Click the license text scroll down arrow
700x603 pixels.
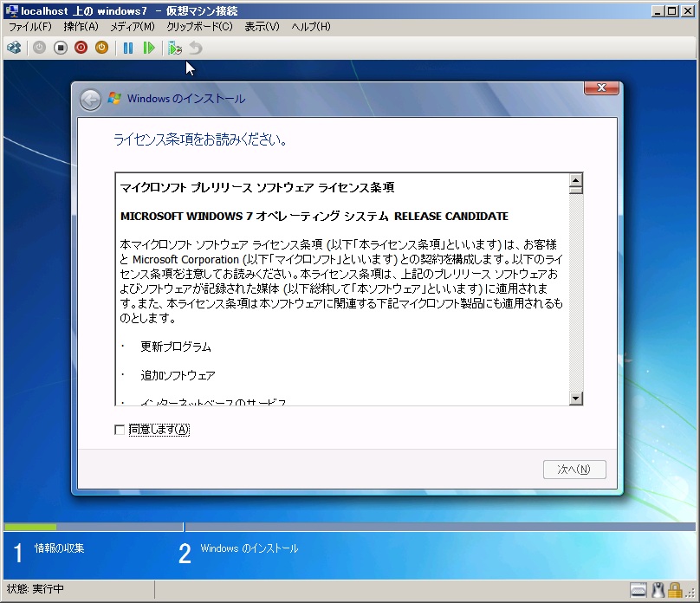(x=576, y=399)
